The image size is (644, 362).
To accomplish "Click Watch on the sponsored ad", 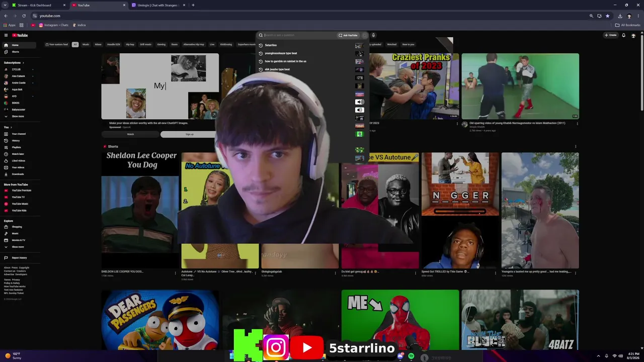I will 130,134.
